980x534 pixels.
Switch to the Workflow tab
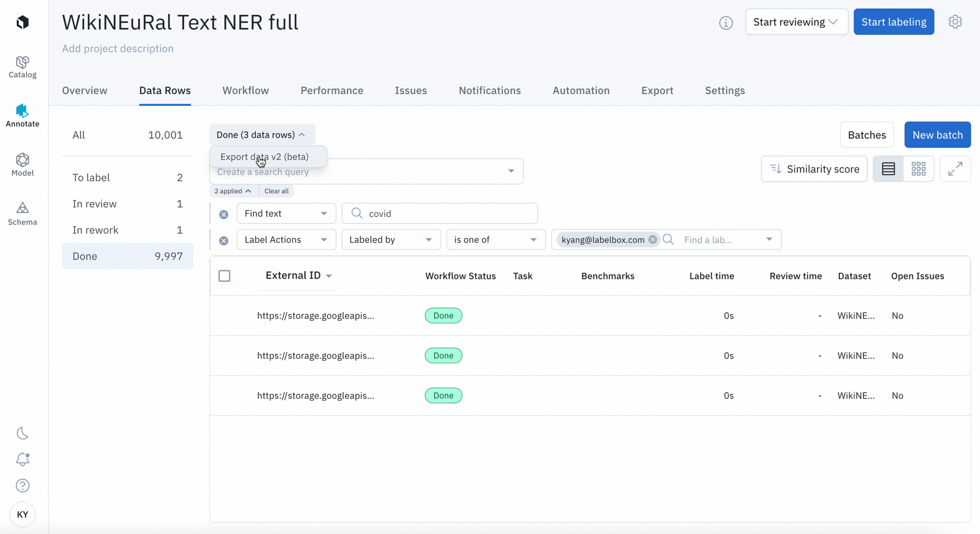tap(245, 91)
